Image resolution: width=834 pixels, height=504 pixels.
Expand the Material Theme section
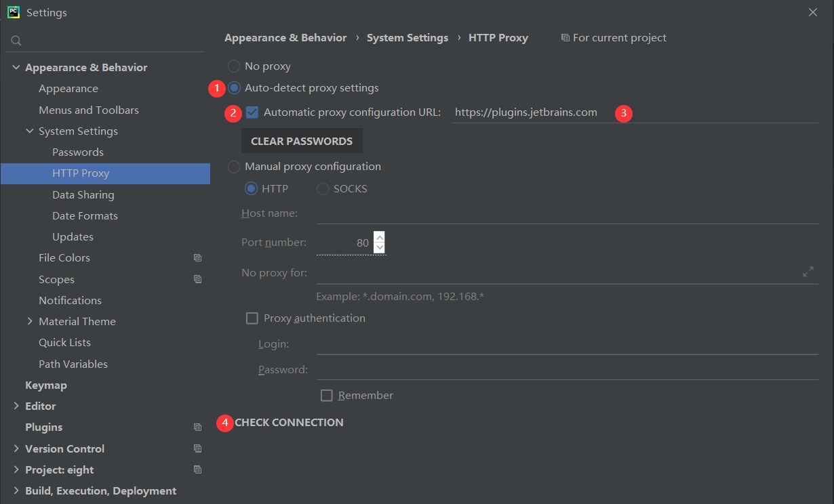coord(29,321)
